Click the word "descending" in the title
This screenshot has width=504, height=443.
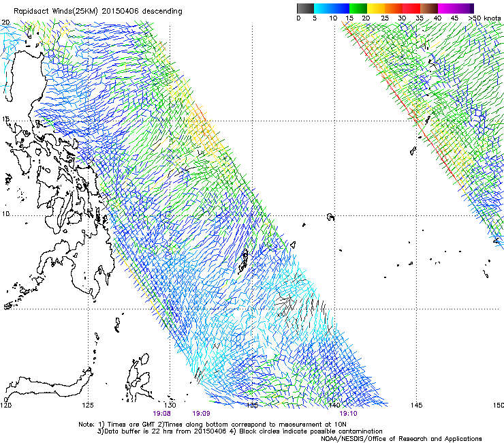click(162, 12)
